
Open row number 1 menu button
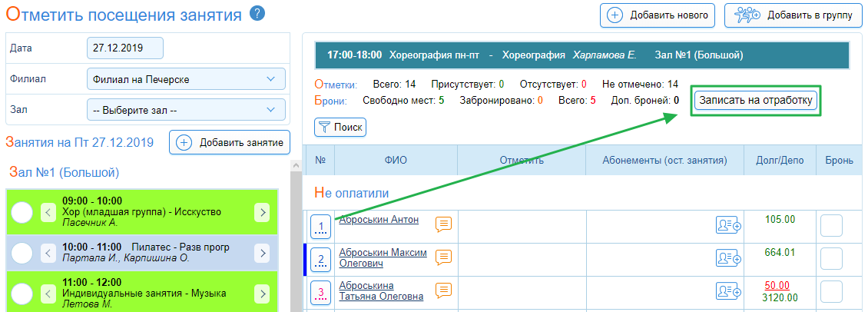320,227
